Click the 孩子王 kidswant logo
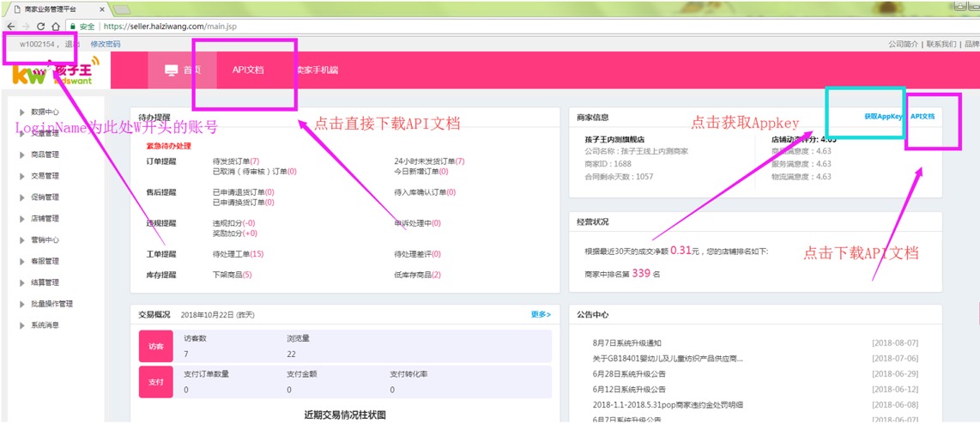 [57, 70]
